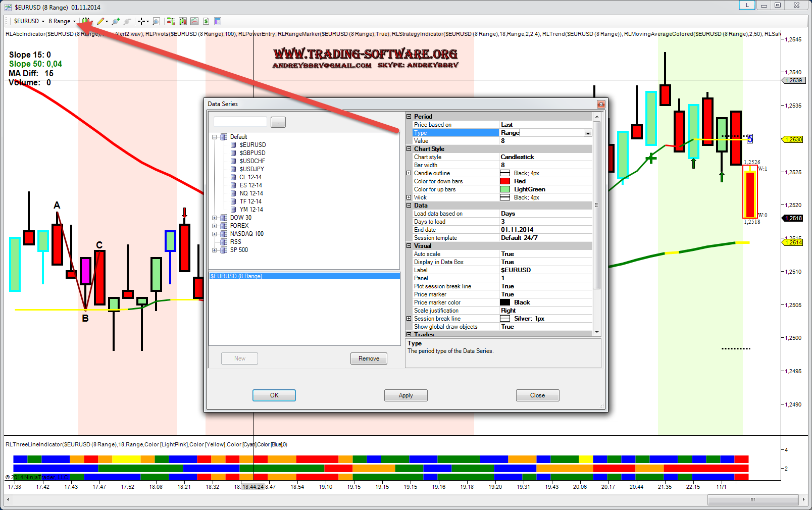
Task: Open the Type dropdown showing Range
Action: pos(587,133)
